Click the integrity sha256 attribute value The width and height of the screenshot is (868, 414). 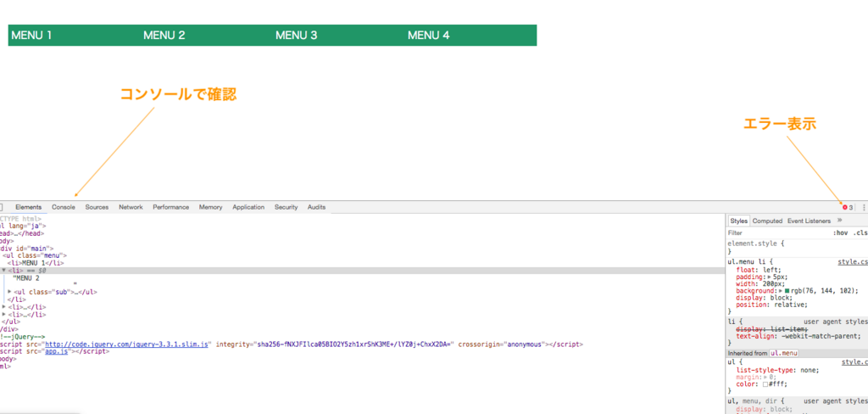(x=354, y=344)
